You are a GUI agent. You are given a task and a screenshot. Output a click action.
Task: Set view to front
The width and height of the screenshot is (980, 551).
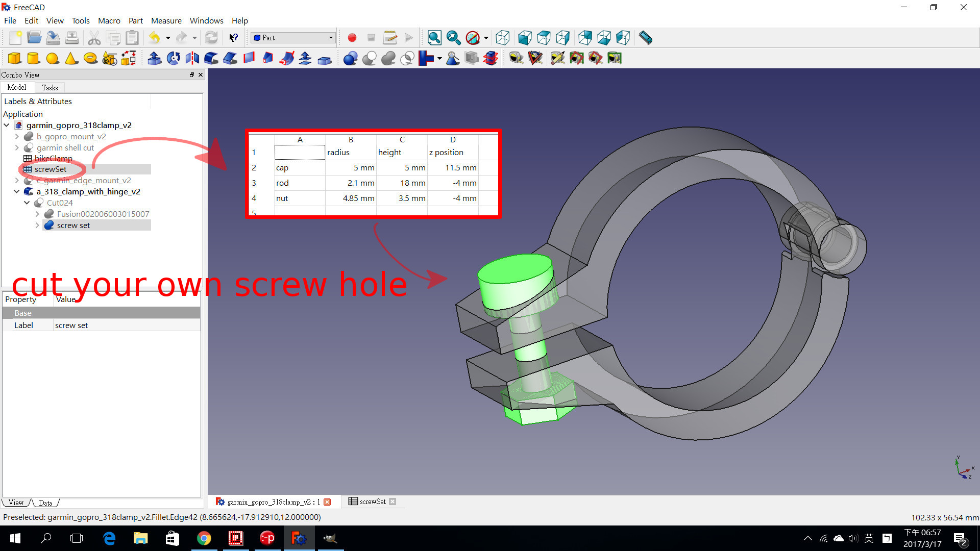coord(525,38)
